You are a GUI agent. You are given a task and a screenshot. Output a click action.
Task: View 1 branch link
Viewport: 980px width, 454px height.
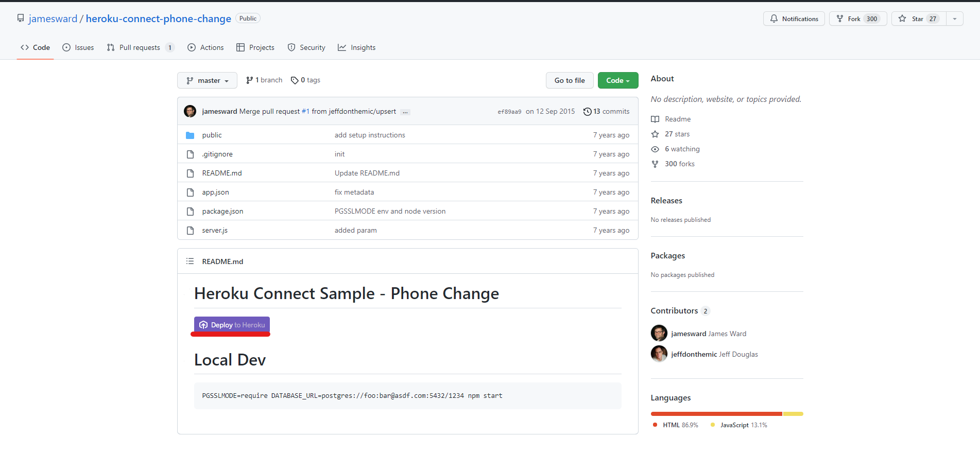pyautogui.click(x=264, y=80)
